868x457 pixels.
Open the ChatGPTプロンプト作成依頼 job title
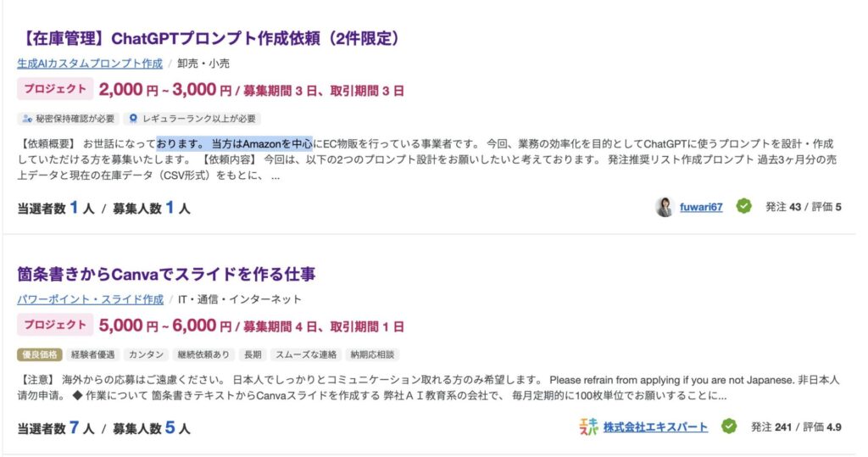208,38
